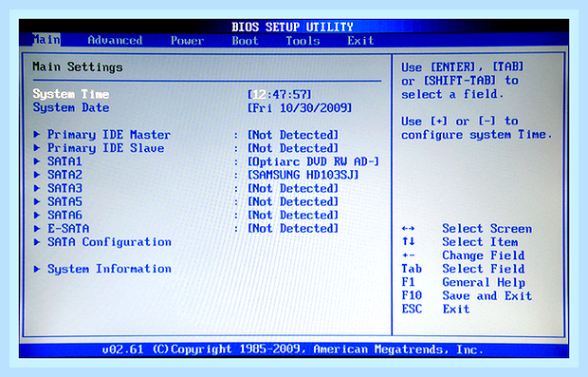Viewport: 588px width, 377px height.
Task: Click the up-down arrows key icon
Action: click(x=408, y=241)
